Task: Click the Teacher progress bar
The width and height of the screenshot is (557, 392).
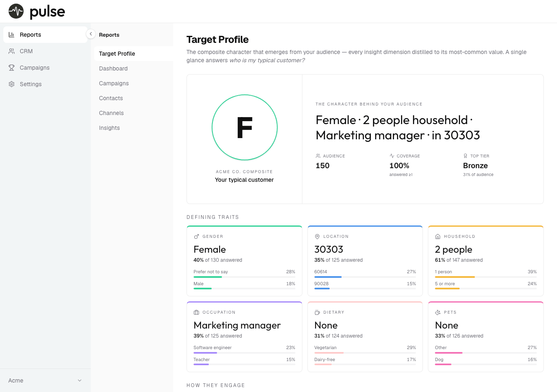Action: [244, 364]
